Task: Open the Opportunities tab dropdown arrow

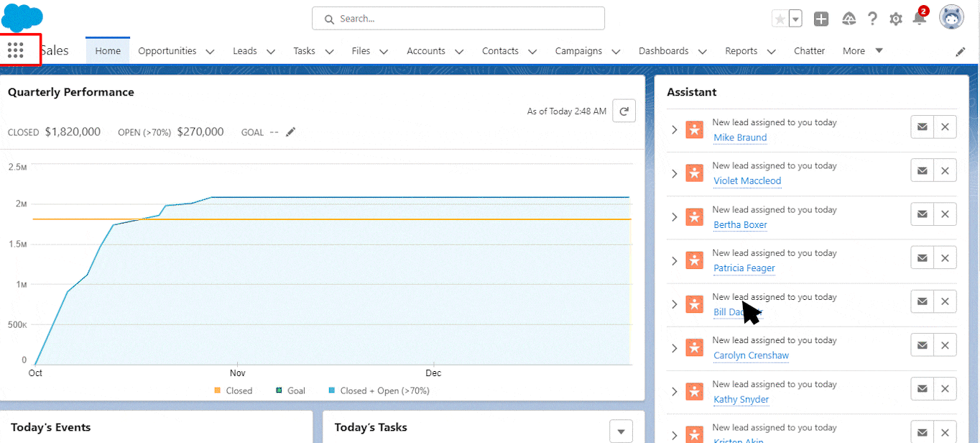Action: 210,52
